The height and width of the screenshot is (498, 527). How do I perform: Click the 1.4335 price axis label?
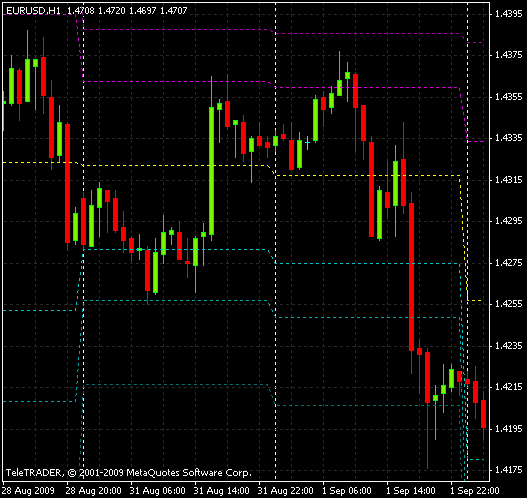click(509, 138)
